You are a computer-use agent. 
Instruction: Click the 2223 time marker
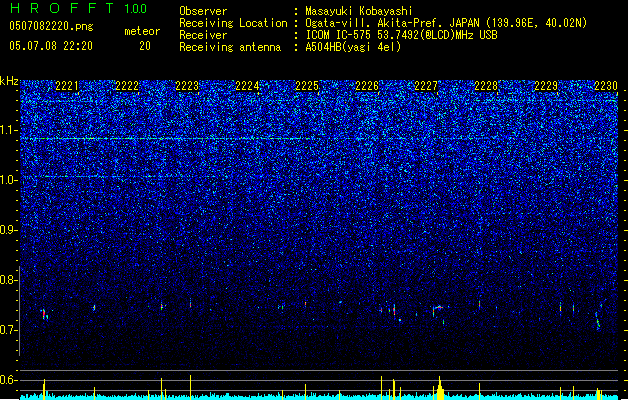click(187, 86)
